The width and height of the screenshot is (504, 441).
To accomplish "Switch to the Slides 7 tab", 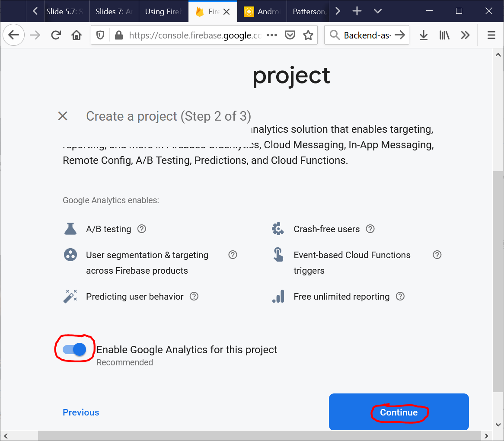I will pyautogui.click(x=114, y=11).
